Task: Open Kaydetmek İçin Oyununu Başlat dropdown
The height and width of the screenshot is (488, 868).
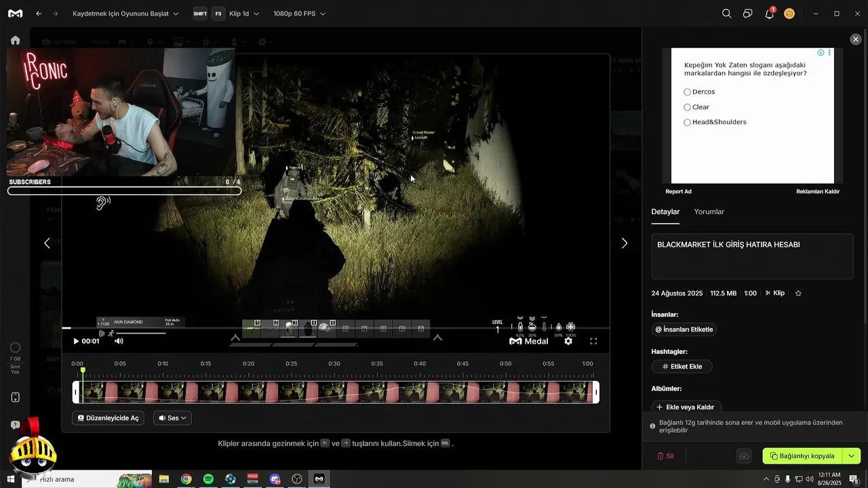Action: (126, 14)
